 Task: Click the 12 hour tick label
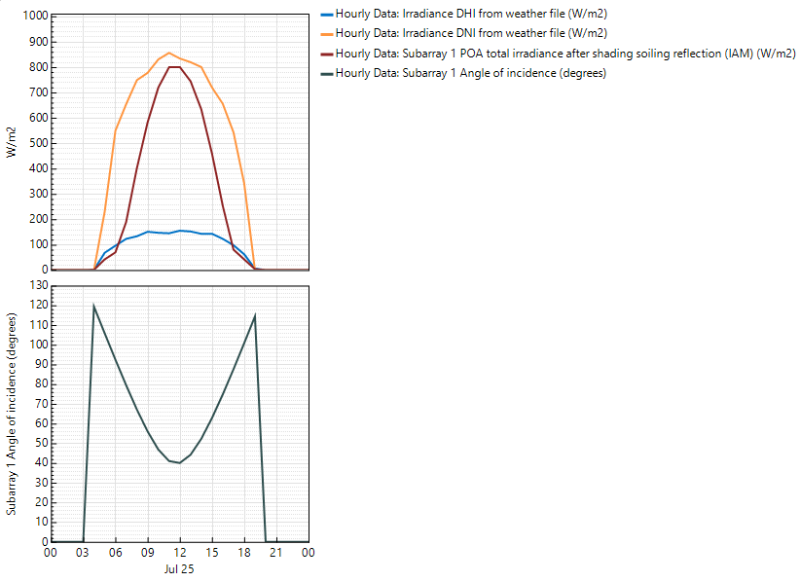coord(179,551)
